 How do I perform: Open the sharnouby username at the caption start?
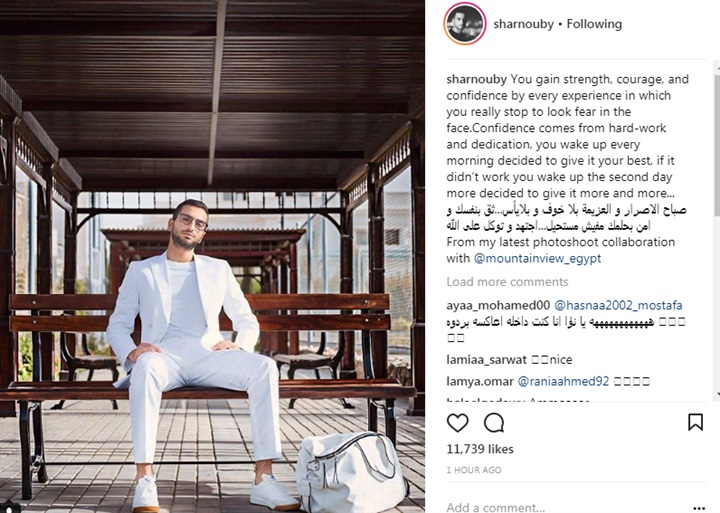click(x=477, y=79)
